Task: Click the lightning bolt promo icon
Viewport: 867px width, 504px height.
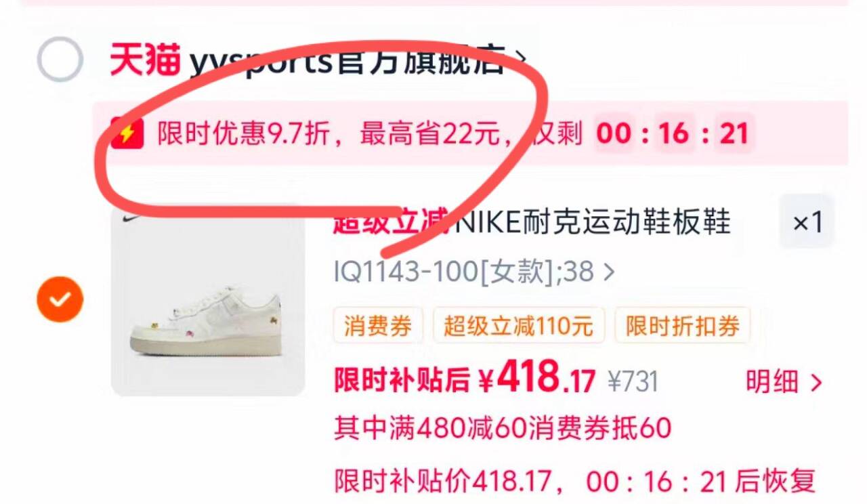Action: [x=127, y=133]
